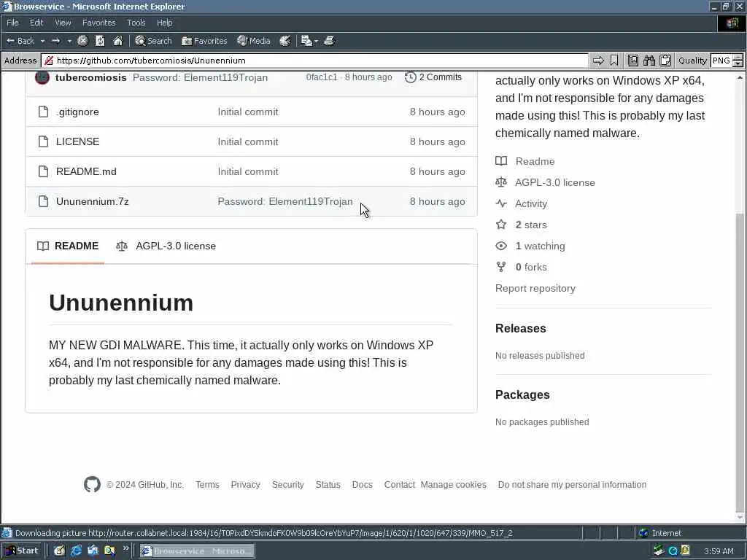The width and height of the screenshot is (747, 560).
Task: Stop page loading with Stop icon
Action: tap(82, 41)
